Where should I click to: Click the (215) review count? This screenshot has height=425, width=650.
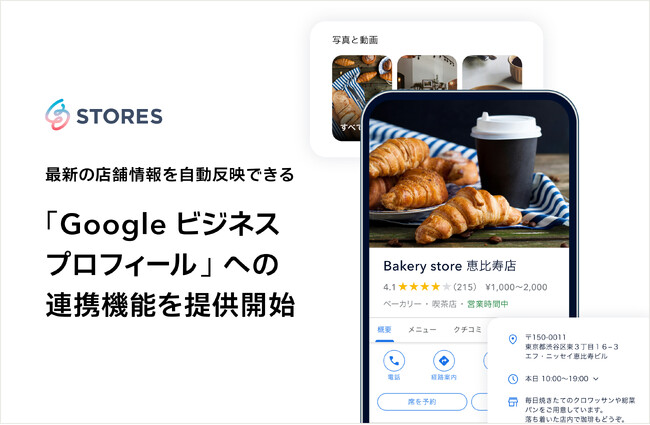(465, 287)
